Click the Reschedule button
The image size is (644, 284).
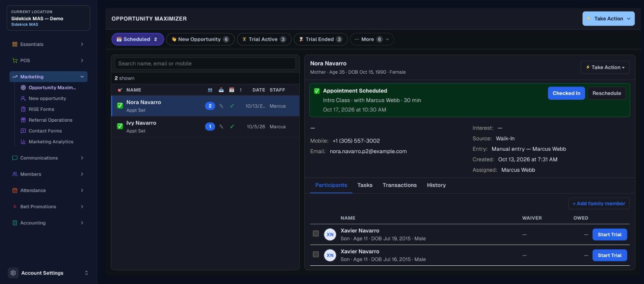606,93
